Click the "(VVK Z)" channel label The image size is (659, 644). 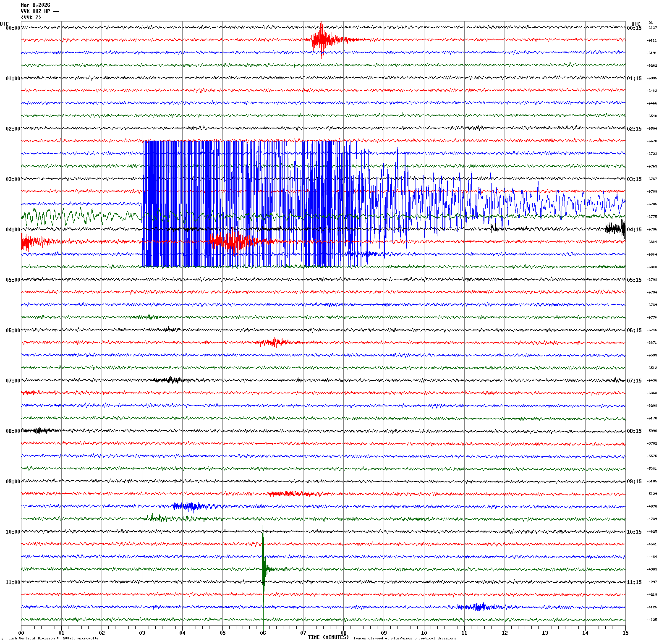[x=31, y=18]
